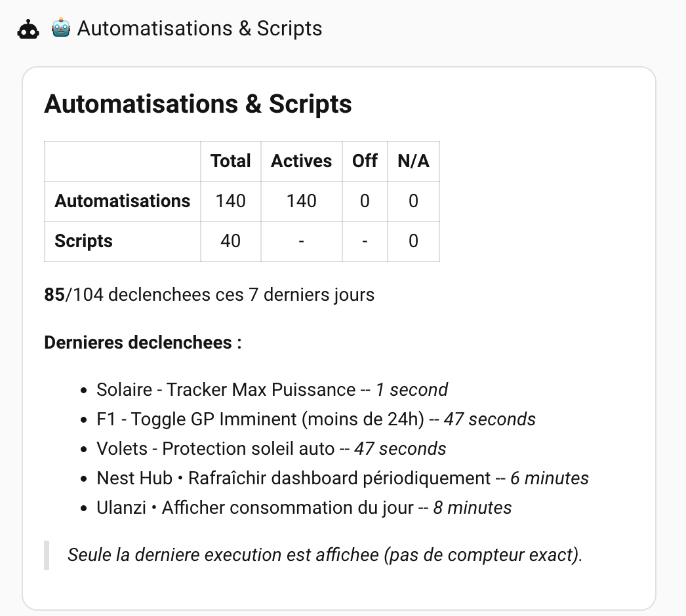Click the Off column header
The image size is (686, 616).
pyautogui.click(x=364, y=161)
